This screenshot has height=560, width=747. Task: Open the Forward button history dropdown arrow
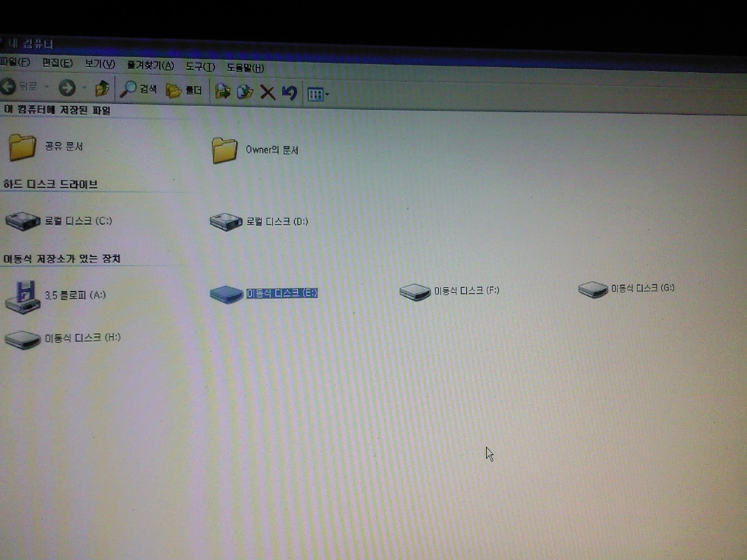pyautogui.click(x=84, y=89)
